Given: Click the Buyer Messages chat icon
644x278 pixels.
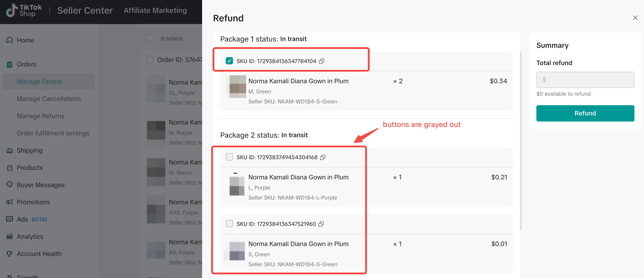Looking at the screenshot, I should 10,185.
